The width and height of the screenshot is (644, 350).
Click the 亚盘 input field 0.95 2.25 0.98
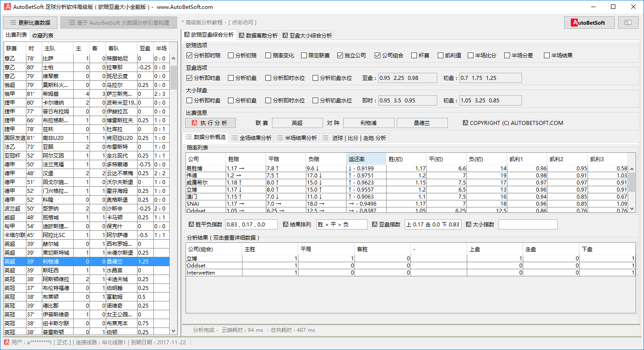(x=407, y=78)
